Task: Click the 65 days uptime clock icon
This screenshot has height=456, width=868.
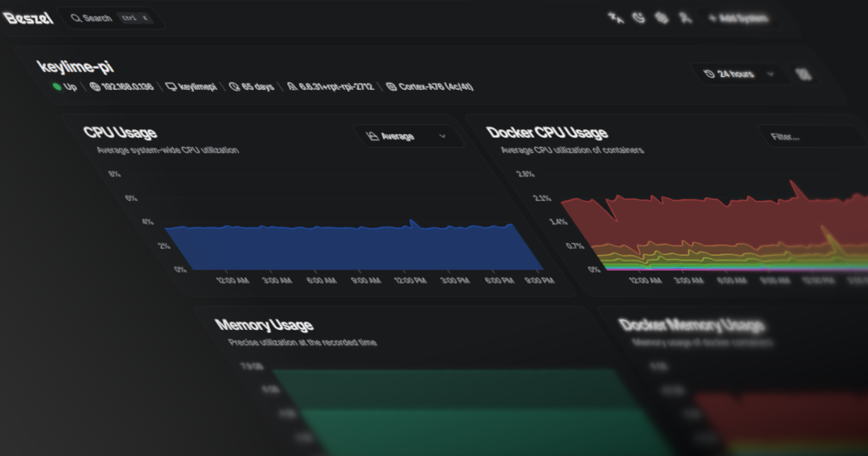Action: coord(234,87)
